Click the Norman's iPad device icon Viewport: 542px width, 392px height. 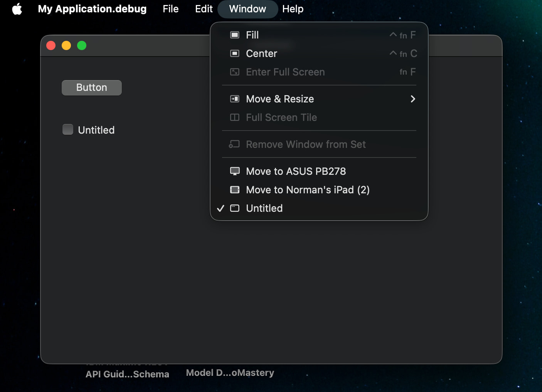pos(235,190)
